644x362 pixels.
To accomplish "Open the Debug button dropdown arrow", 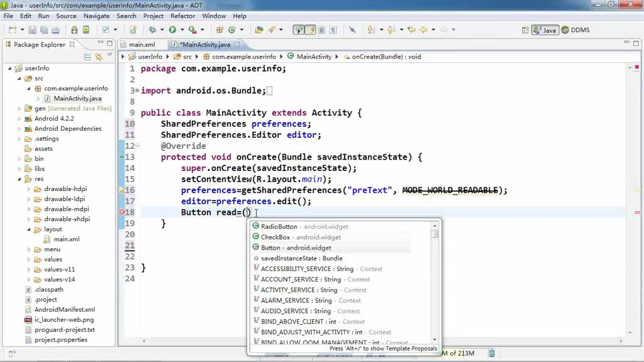I will (x=162, y=30).
